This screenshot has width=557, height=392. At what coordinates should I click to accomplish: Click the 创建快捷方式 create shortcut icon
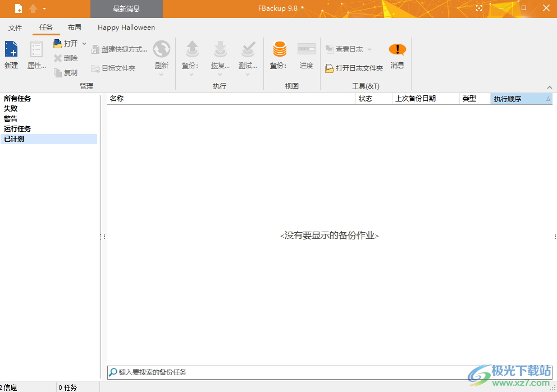120,49
